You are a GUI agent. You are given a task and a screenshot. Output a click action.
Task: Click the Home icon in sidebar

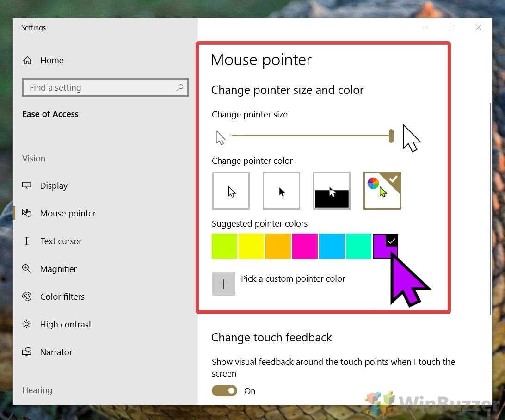tap(27, 61)
